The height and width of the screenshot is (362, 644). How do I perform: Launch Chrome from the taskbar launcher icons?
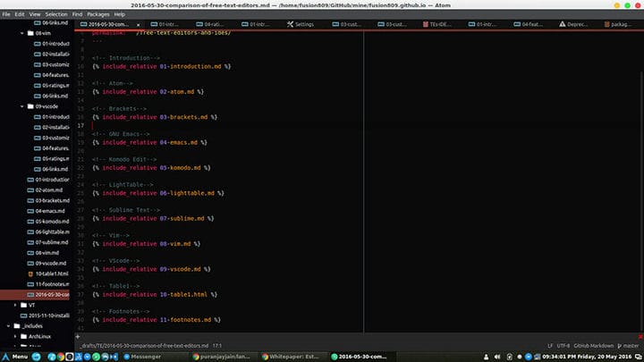pos(61,357)
